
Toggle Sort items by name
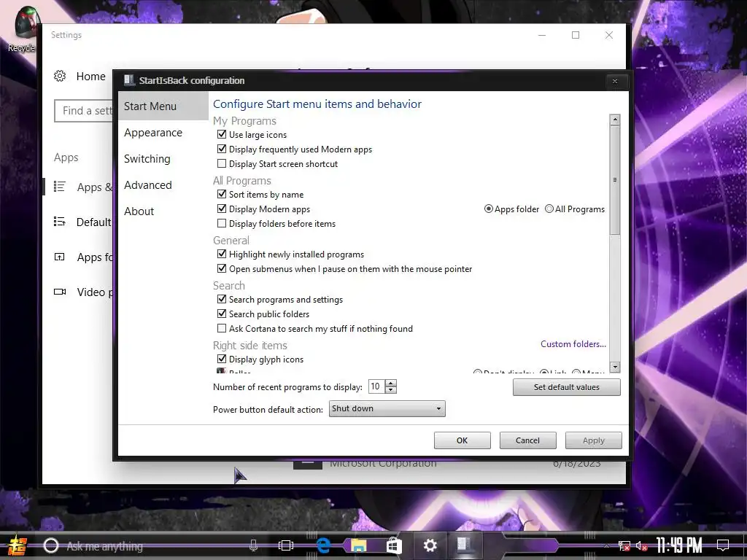click(x=222, y=194)
